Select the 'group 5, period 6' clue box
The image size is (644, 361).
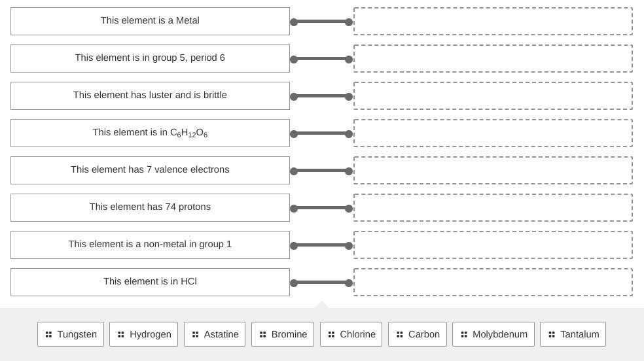150,58
